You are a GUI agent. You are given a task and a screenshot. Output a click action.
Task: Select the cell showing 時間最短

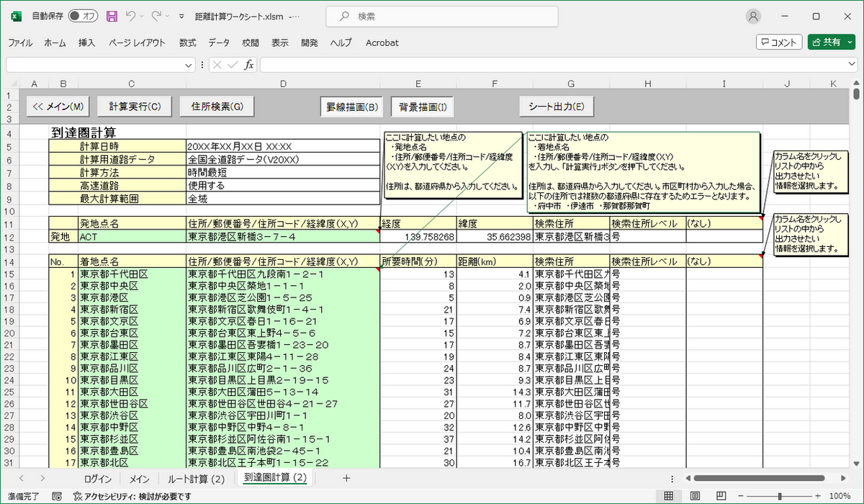pyautogui.click(x=282, y=173)
